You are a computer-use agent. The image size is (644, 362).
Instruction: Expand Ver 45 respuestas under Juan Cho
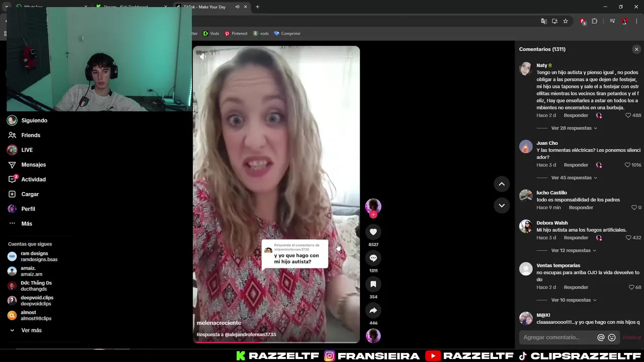point(574,177)
